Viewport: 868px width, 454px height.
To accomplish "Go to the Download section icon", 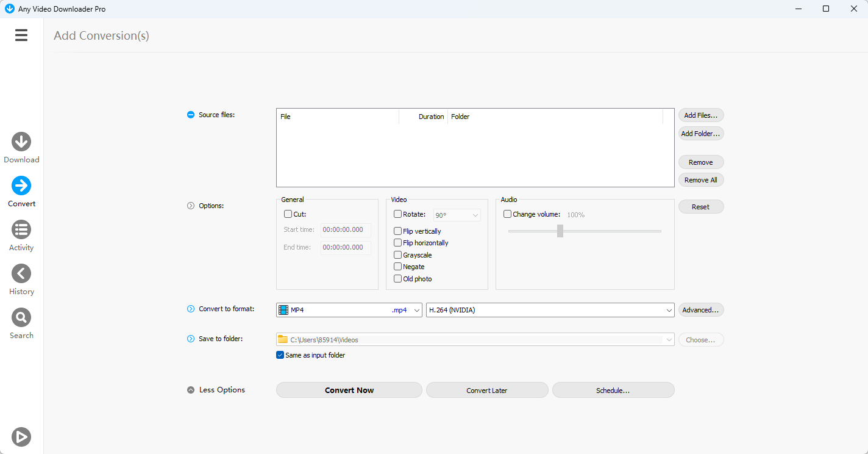I will click(21, 142).
